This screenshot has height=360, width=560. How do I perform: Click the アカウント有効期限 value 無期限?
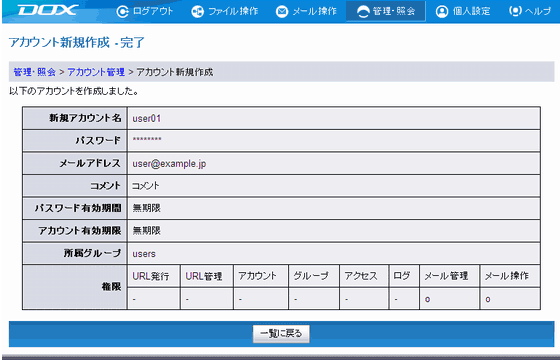coord(146,231)
